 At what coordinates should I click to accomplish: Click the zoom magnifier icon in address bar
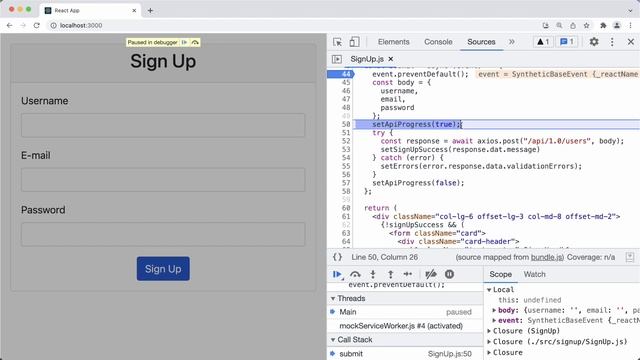point(559,25)
